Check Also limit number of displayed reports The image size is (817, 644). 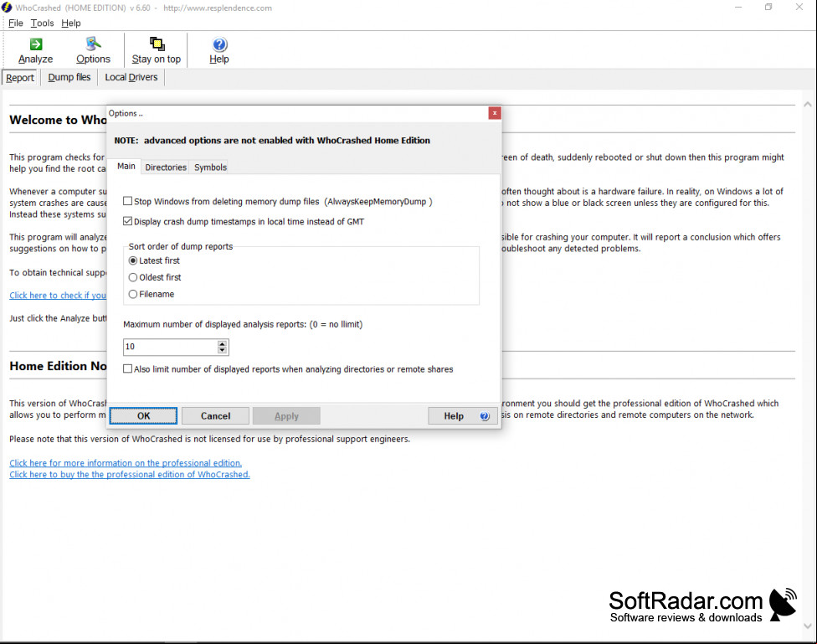pyautogui.click(x=127, y=368)
